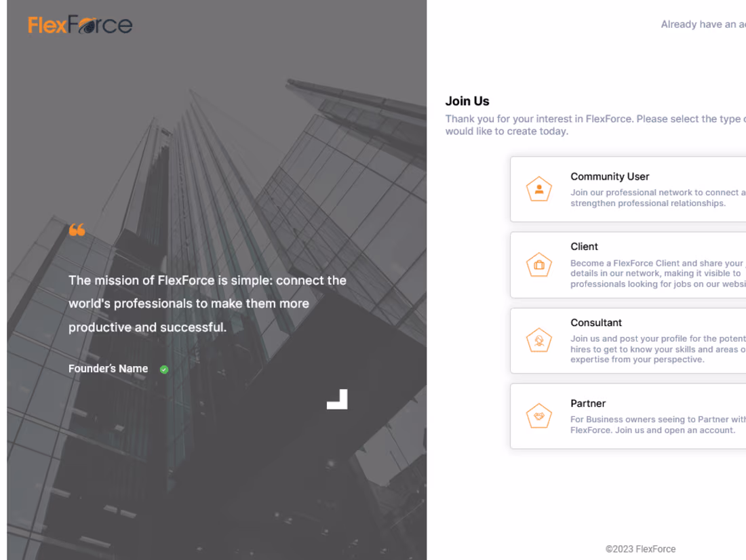
Task: Click the Client briefcase pentagon icon
Action: coord(538,264)
